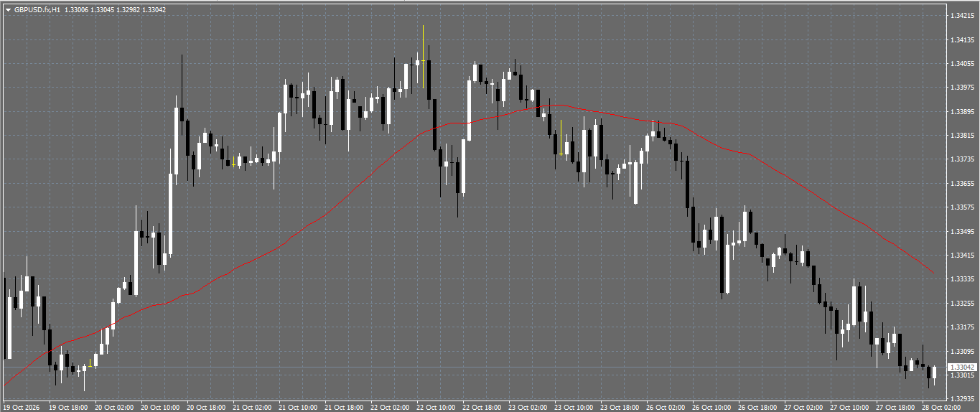Click the 1.33175 price scale label
The height and width of the screenshot is (412, 980).
point(961,327)
